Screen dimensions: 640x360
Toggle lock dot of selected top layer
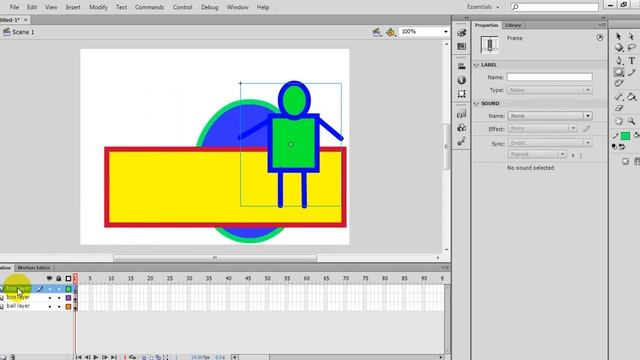(x=59, y=289)
